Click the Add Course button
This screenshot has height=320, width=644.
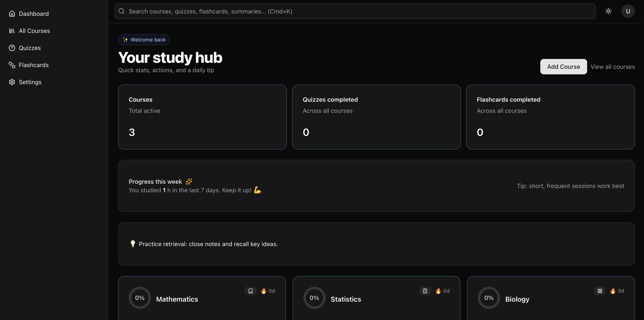tap(564, 66)
